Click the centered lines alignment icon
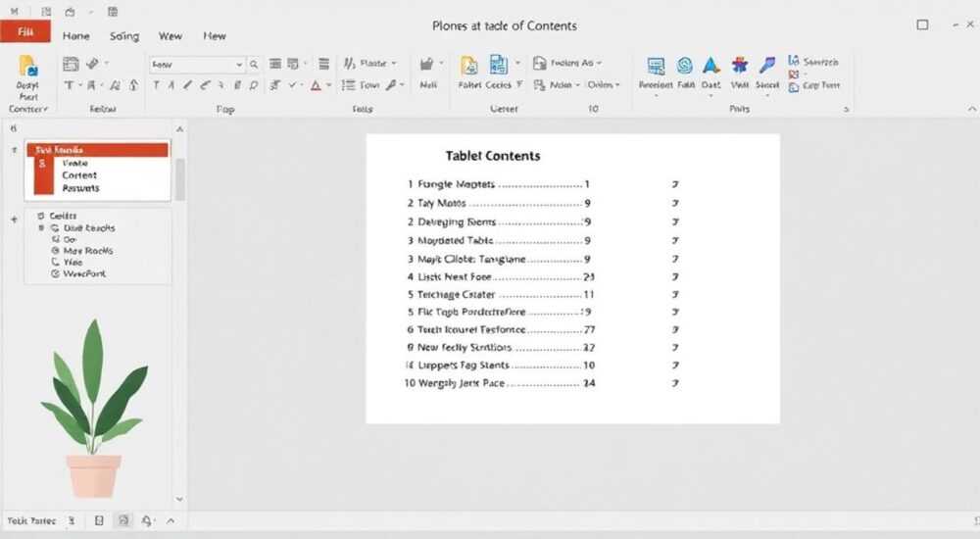This screenshot has height=539, width=980. 275,64
